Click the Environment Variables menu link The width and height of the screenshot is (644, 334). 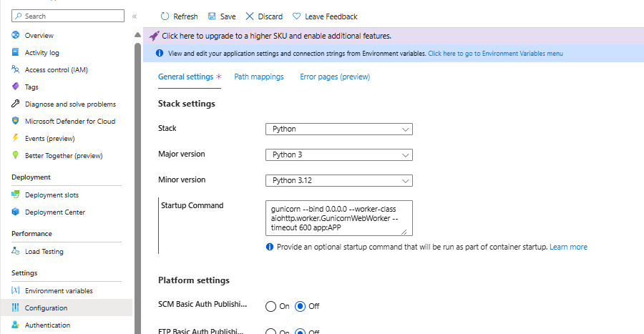point(495,54)
